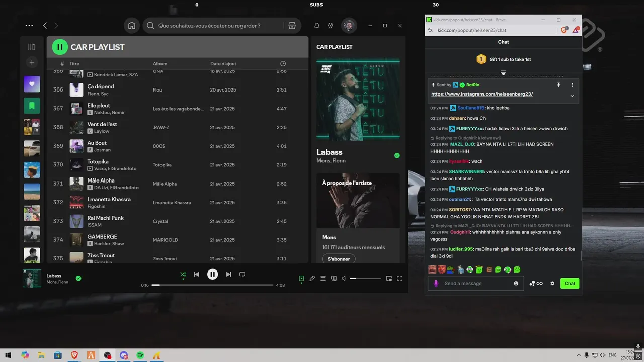Open the miniplayer

coord(389,278)
